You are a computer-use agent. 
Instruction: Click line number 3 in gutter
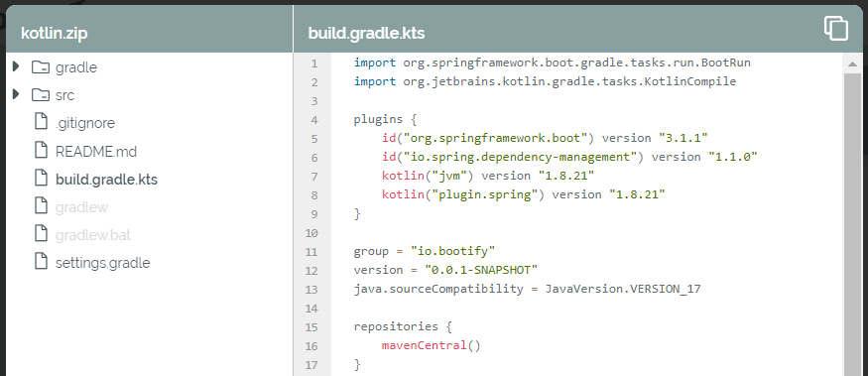coord(315,101)
